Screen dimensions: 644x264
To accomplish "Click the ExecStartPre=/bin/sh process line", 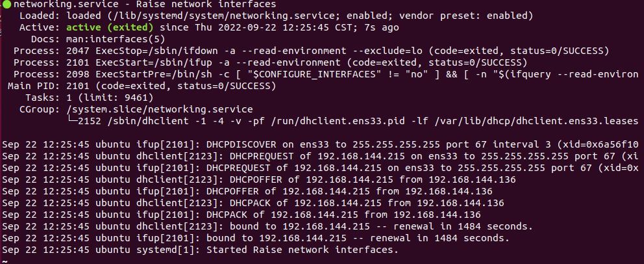I will (x=326, y=74).
